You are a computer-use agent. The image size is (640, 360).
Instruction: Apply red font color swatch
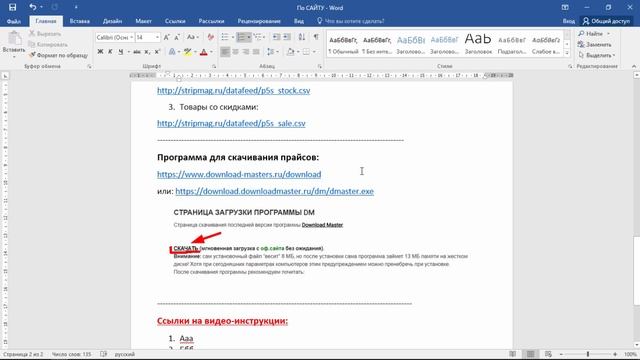click(x=204, y=52)
